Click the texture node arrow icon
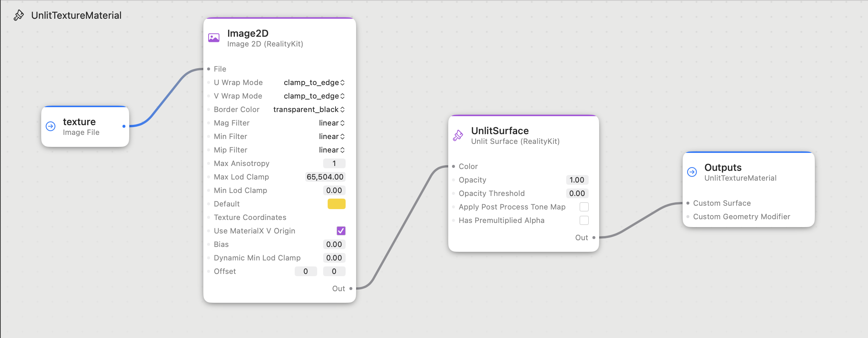868x338 pixels. point(51,126)
